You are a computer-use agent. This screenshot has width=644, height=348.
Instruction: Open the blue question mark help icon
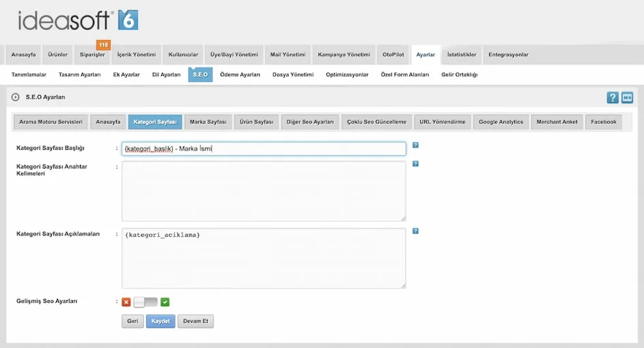tap(613, 98)
